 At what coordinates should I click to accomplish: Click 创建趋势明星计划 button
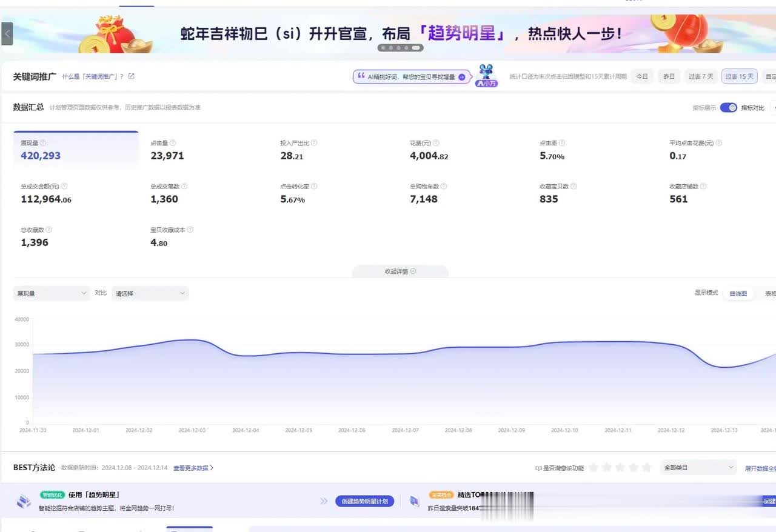[x=365, y=501]
